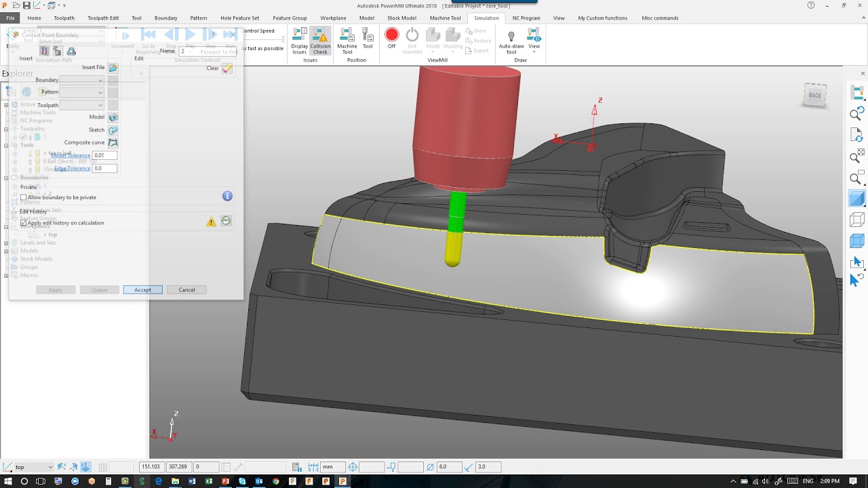This screenshot has width=868, height=488.
Task: Click the Control Speed slider handle
Action: [x=283, y=39]
